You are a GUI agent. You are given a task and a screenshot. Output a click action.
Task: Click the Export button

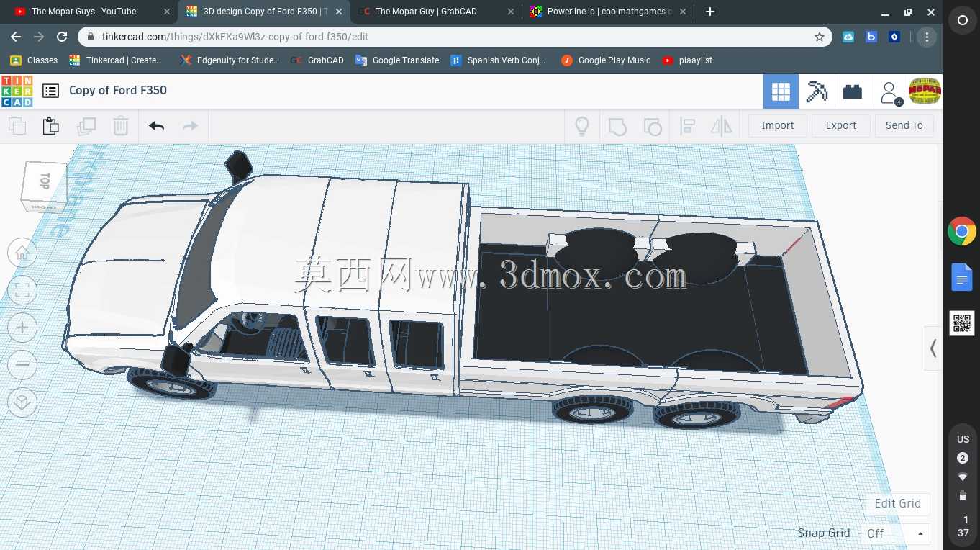841,125
